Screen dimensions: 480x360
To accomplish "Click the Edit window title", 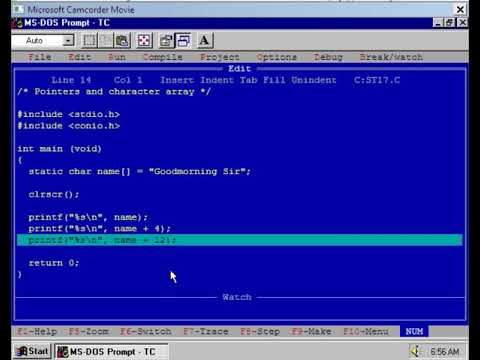I will (x=239, y=69).
